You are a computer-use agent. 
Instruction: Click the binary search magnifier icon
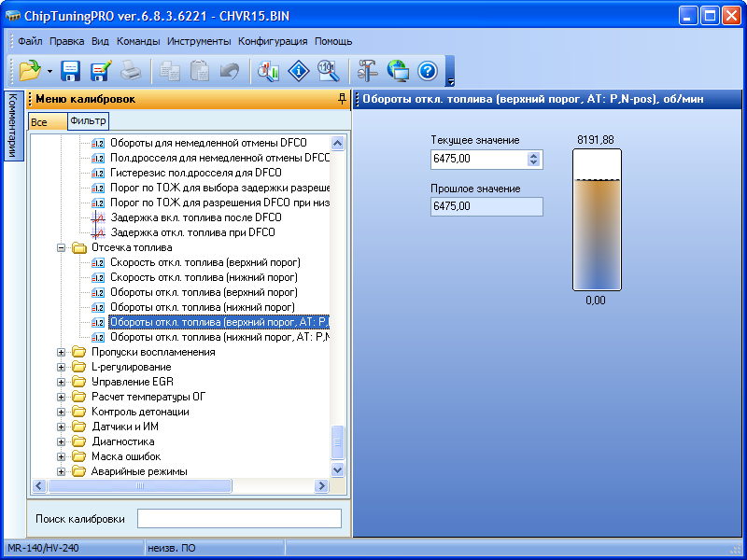click(x=327, y=71)
